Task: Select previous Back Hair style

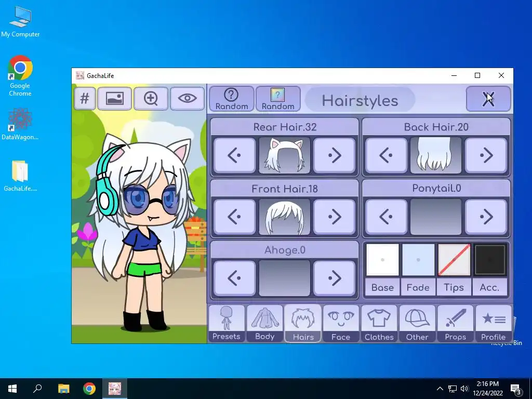Action: [386, 155]
